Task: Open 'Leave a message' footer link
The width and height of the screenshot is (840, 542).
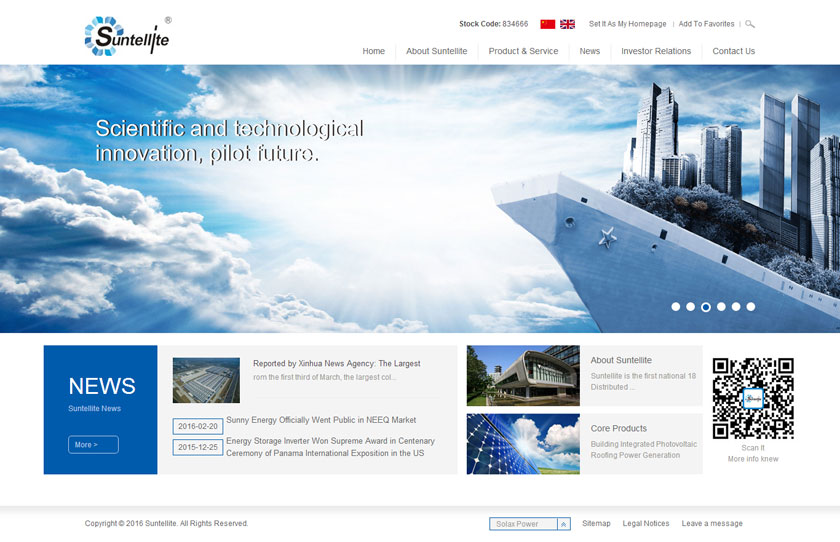Action: pyautogui.click(x=712, y=524)
